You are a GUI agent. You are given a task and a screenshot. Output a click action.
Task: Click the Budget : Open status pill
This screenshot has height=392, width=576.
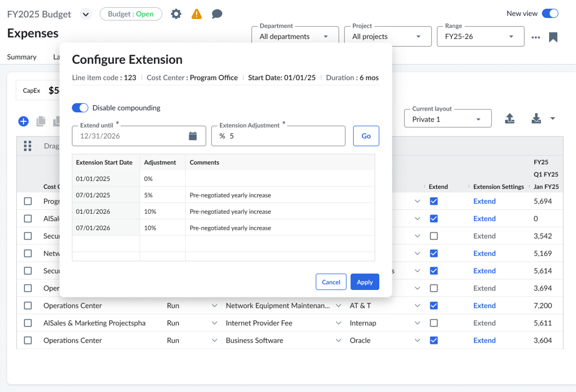click(x=131, y=14)
